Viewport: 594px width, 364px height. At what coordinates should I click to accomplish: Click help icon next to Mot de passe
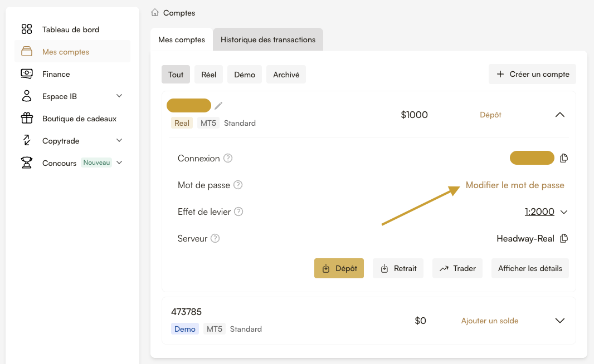point(238,185)
